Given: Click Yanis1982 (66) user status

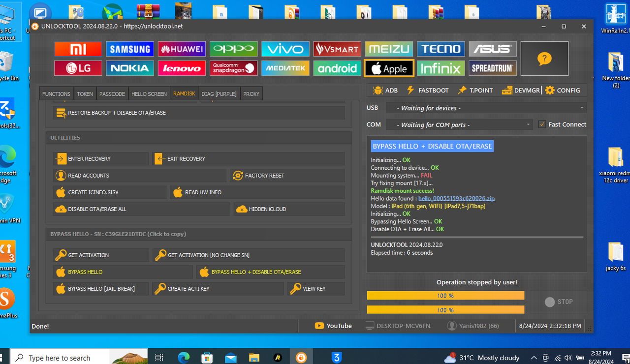Looking at the screenshot, I should point(473,326).
